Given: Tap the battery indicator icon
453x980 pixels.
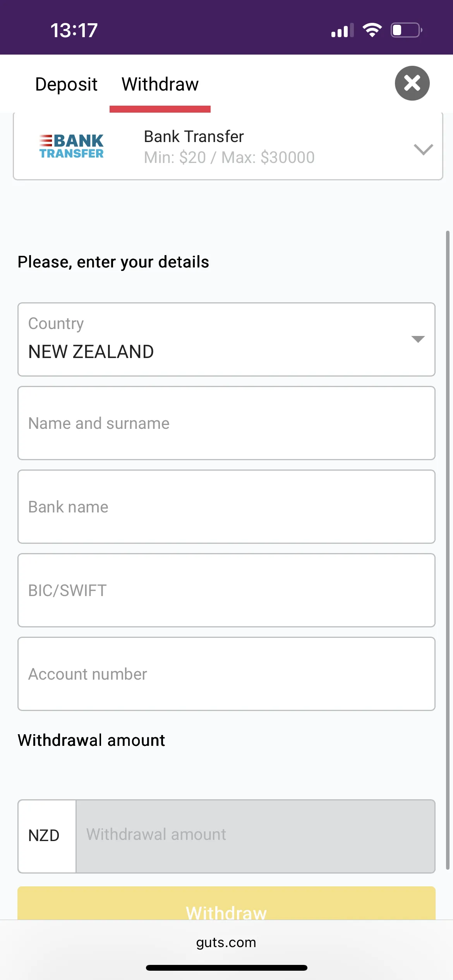Looking at the screenshot, I should pos(406,30).
